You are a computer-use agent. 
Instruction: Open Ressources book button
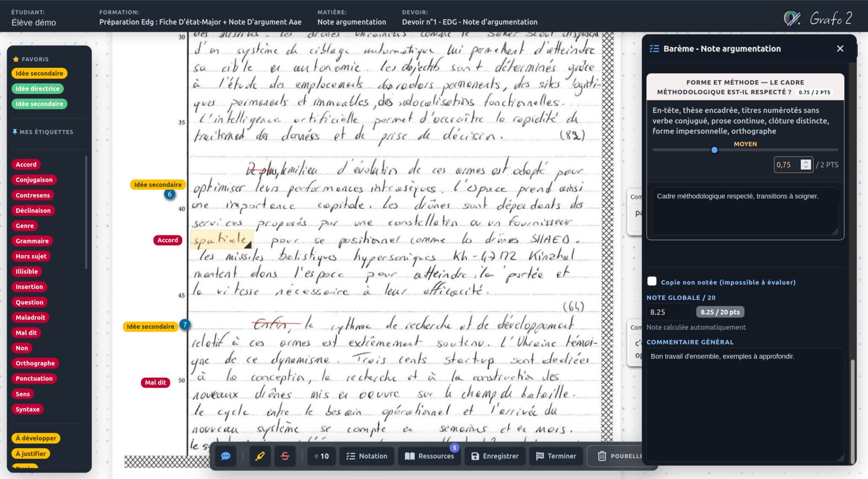point(429,456)
